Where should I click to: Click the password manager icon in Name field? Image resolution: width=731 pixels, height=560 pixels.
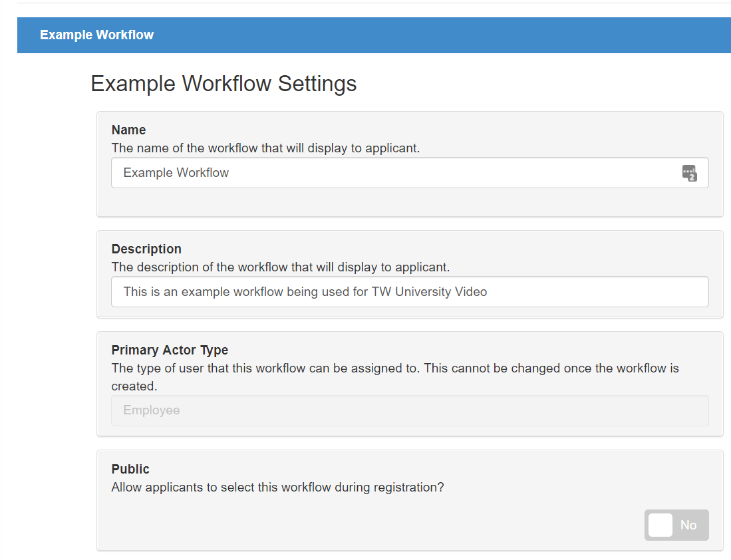click(689, 173)
